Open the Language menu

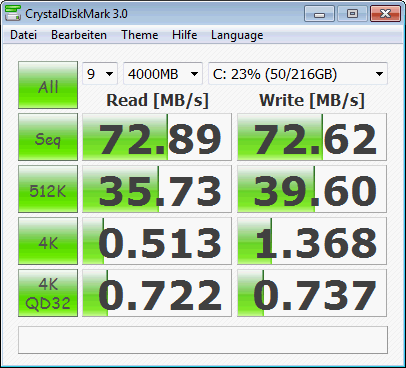237,35
